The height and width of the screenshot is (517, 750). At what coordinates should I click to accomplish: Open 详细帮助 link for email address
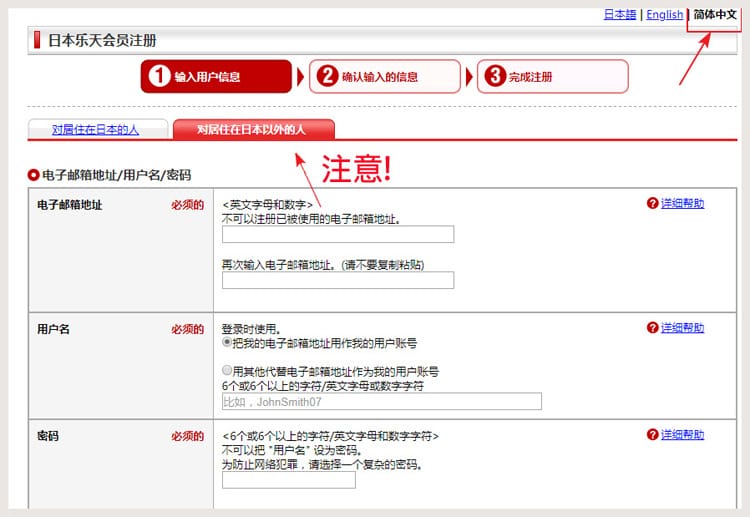tap(682, 203)
